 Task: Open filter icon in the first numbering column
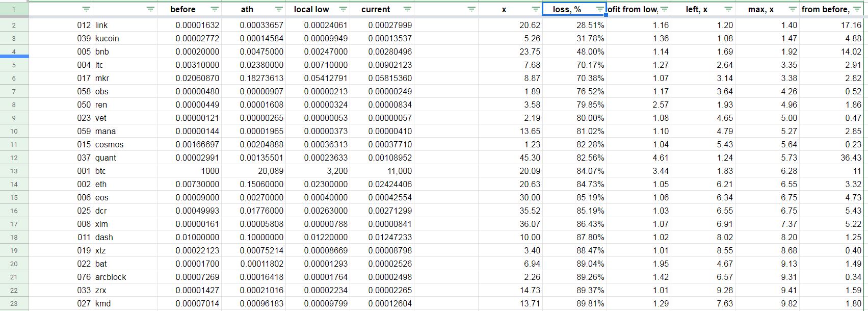click(x=86, y=9)
